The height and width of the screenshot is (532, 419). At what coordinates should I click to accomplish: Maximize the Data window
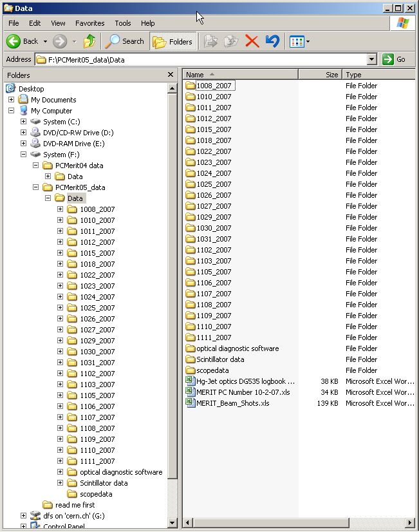coord(398,8)
